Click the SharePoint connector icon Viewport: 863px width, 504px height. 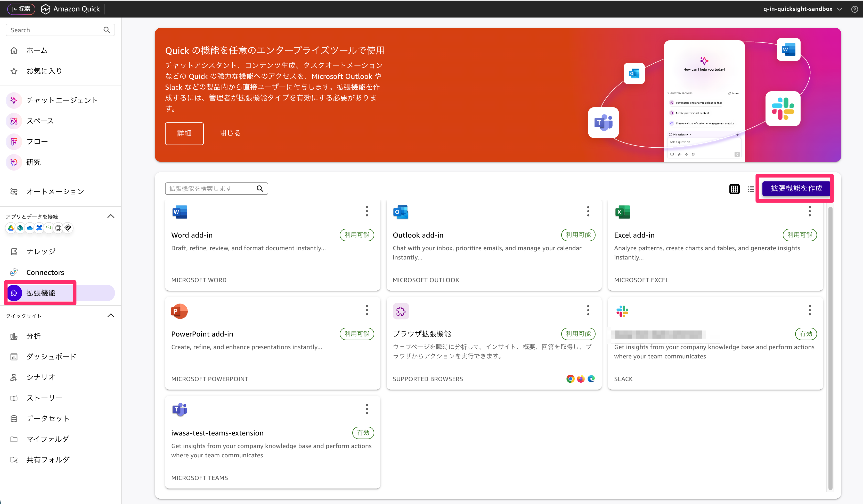(x=20, y=228)
